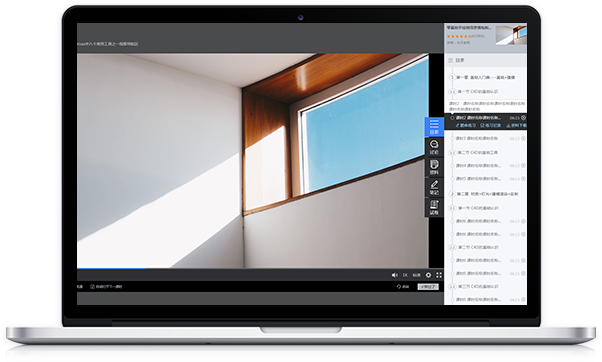Click the white button at player bottom right
Image resolution: width=602 pixels, height=362 pixels.
click(428, 287)
